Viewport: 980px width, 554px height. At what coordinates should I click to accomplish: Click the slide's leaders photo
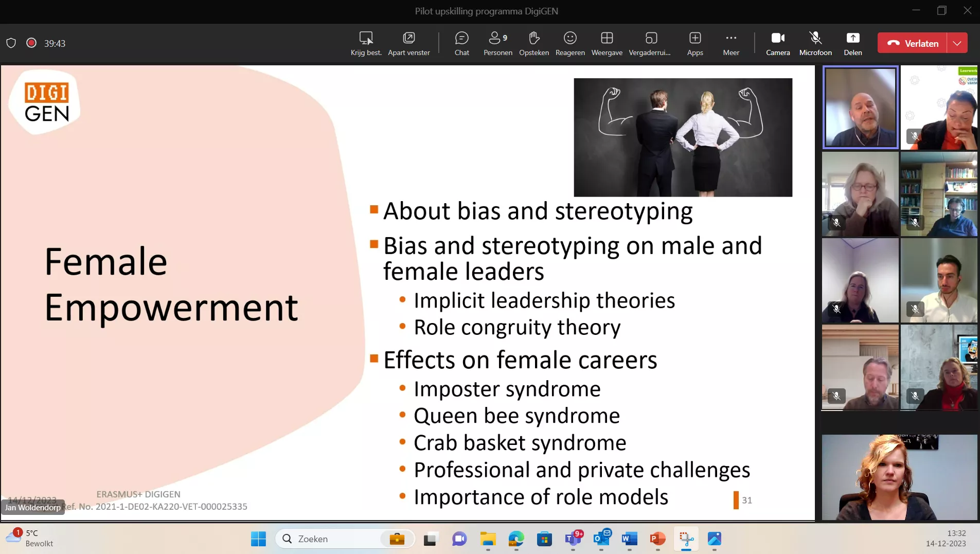click(x=683, y=137)
